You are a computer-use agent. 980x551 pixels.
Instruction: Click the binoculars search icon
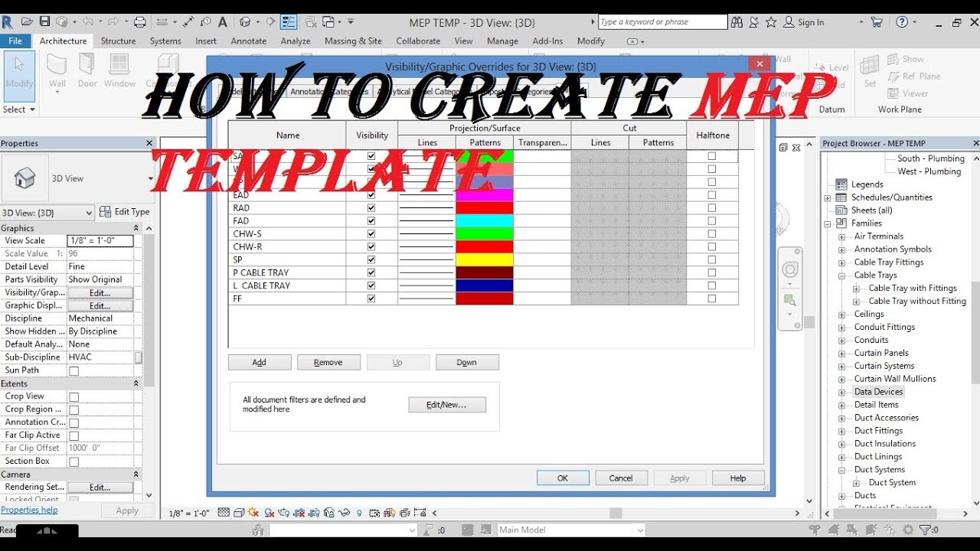point(737,22)
